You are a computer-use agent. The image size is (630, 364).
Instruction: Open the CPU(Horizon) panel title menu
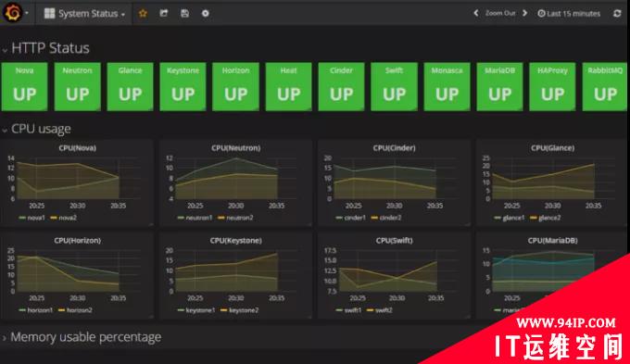[78, 240]
